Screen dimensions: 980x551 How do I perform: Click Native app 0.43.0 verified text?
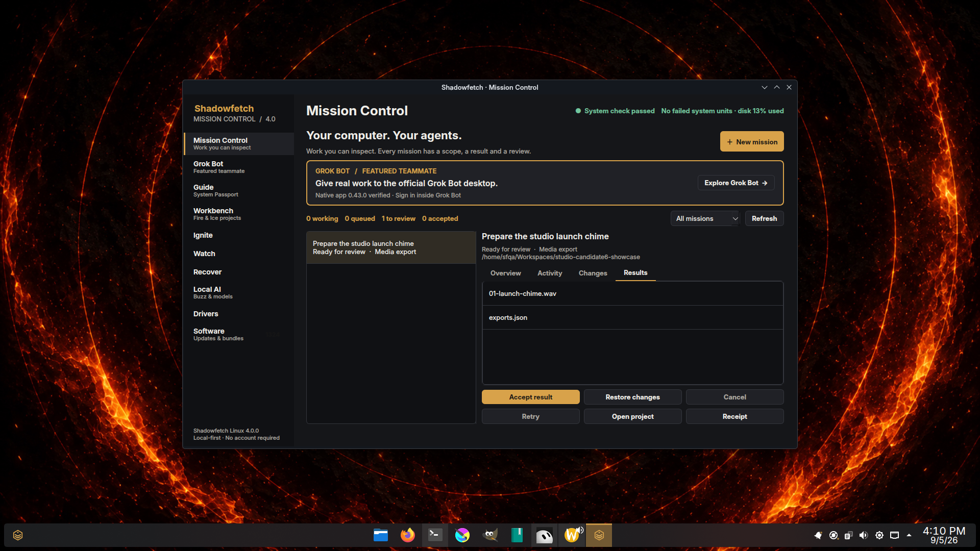[353, 195]
